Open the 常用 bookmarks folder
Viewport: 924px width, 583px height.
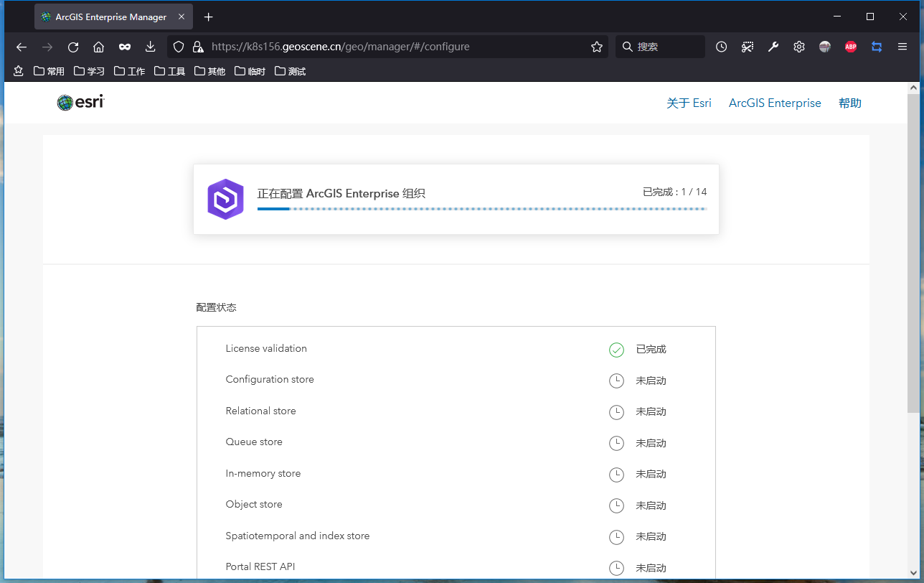pyautogui.click(x=49, y=71)
